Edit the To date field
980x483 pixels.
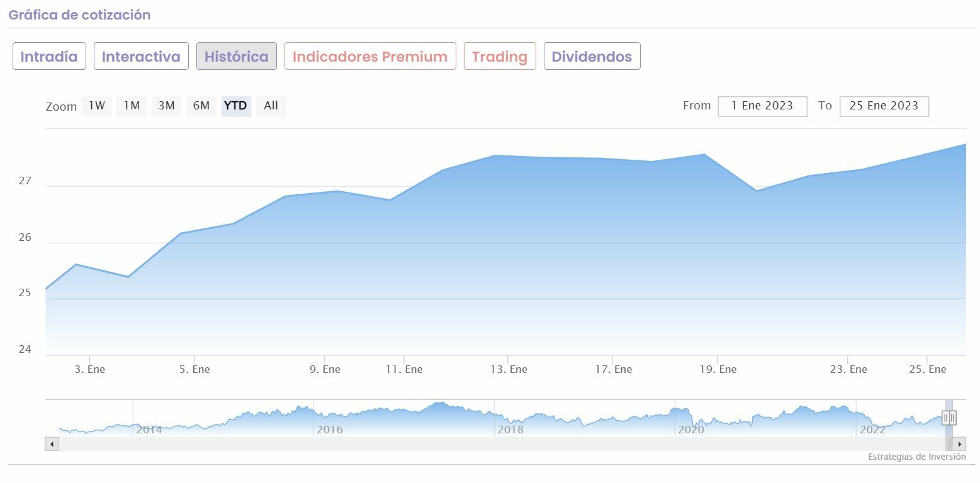click(884, 106)
